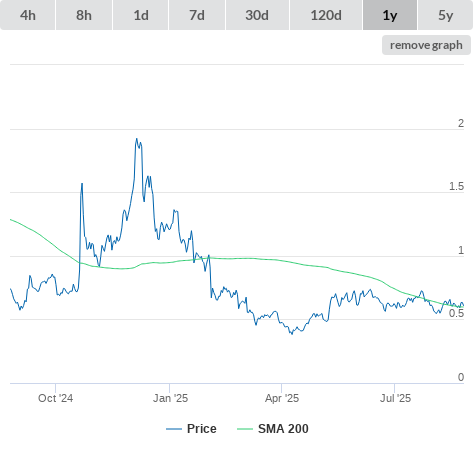Switch to the 8h time range
The height and width of the screenshot is (455, 474).
coord(84,15)
